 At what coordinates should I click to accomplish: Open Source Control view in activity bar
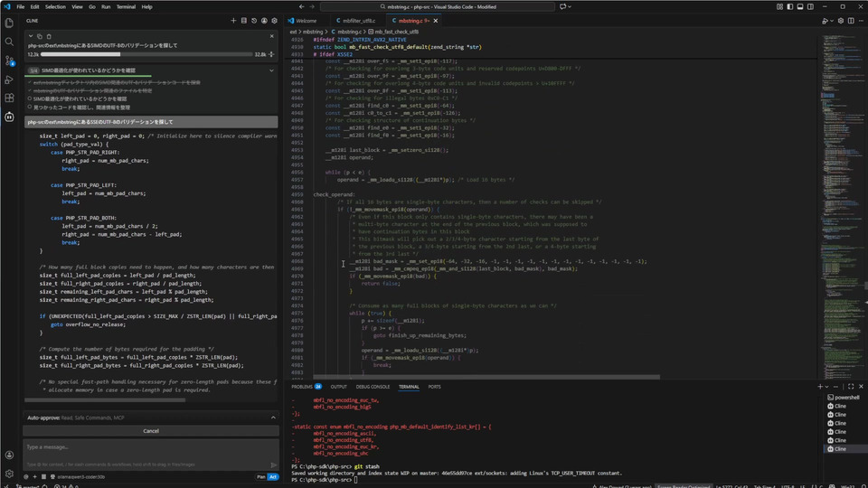click(9, 61)
